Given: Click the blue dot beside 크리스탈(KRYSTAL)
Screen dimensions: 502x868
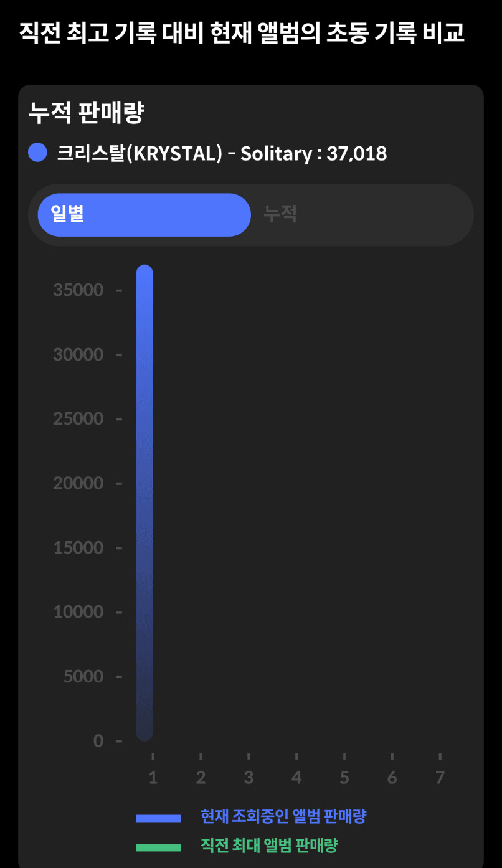Looking at the screenshot, I should [x=38, y=153].
